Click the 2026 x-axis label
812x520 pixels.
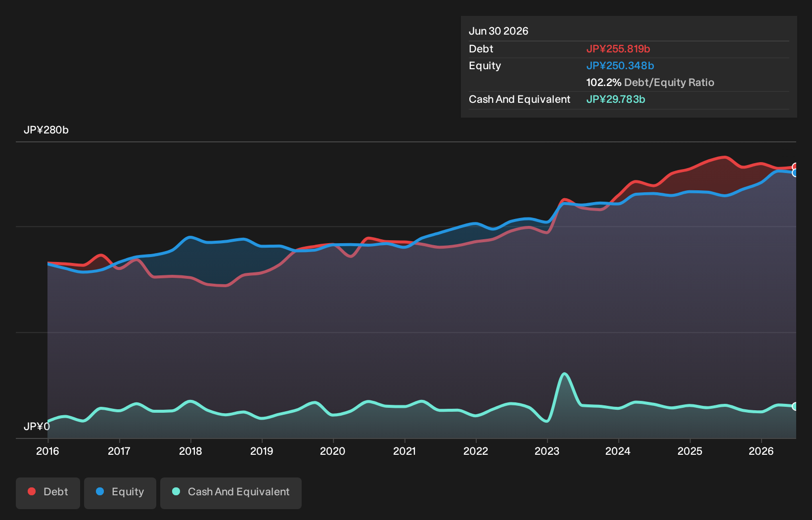click(x=761, y=451)
